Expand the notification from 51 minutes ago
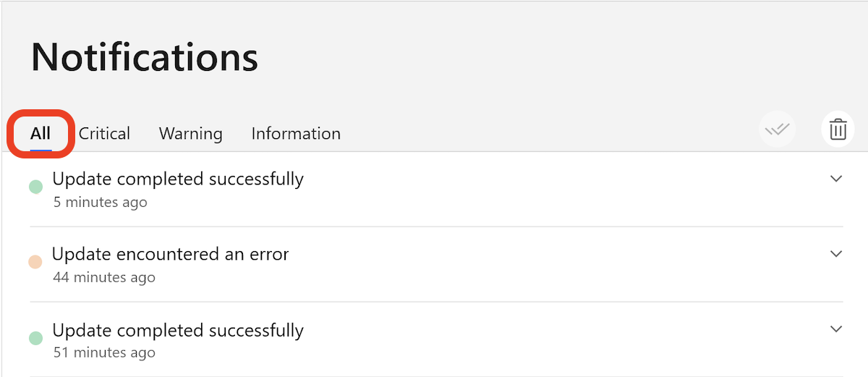 tap(836, 329)
